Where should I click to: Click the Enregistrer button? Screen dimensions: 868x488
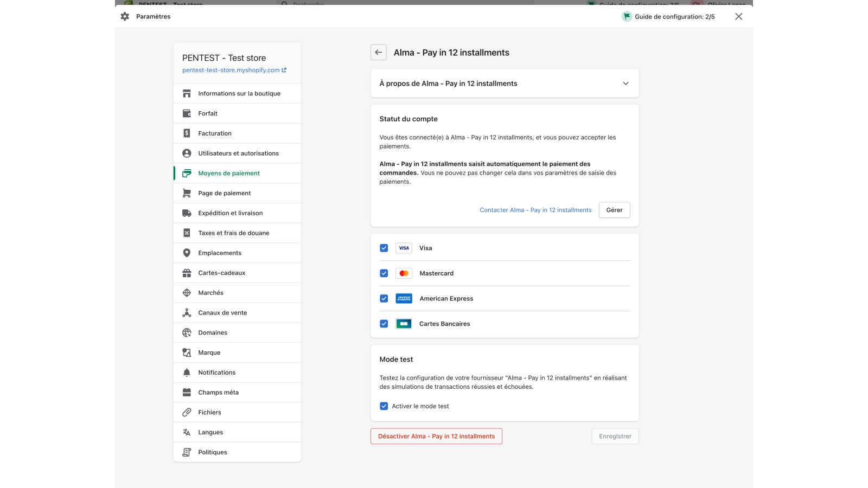click(x=615, y=436)
